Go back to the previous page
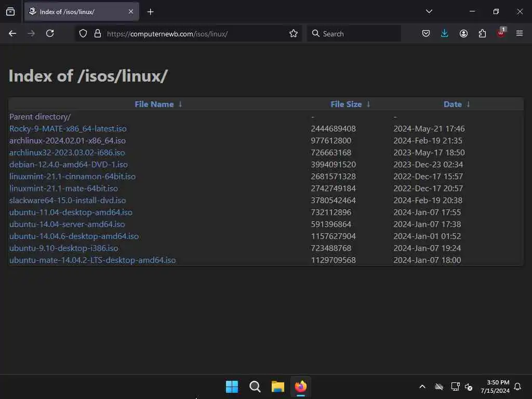Screen dimensions: 532x399 12,33
